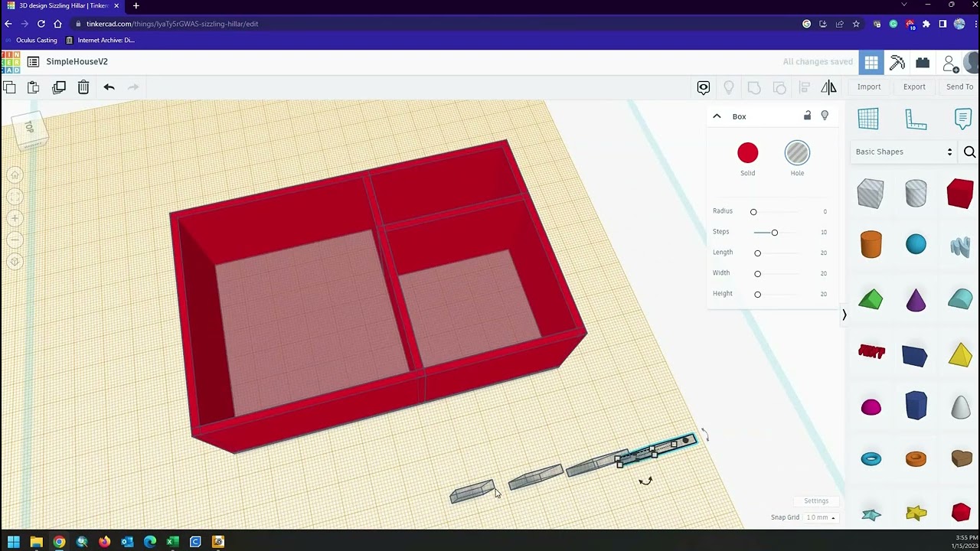Click the Export button
The width and height of the screenshot is (980, 551).
coord(914,87)
